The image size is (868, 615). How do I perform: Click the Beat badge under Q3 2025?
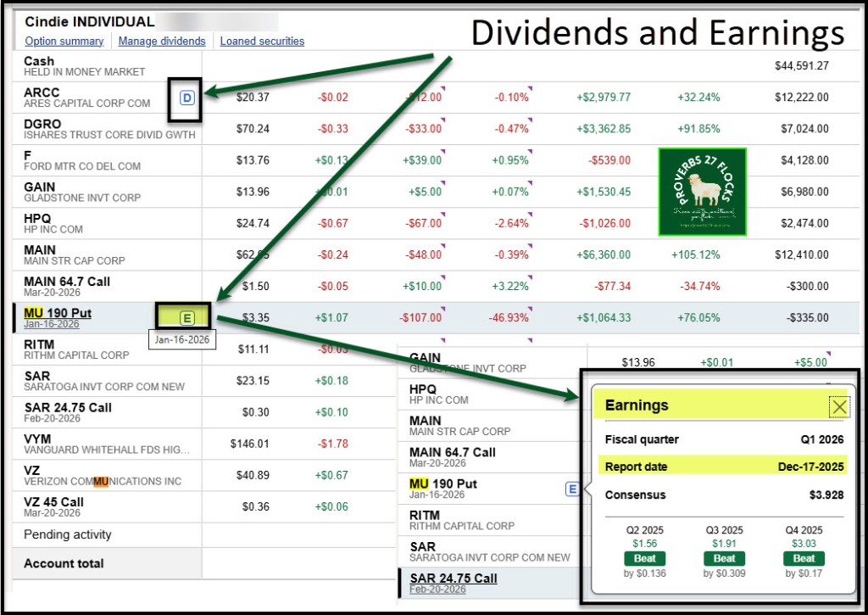(724, 558)
